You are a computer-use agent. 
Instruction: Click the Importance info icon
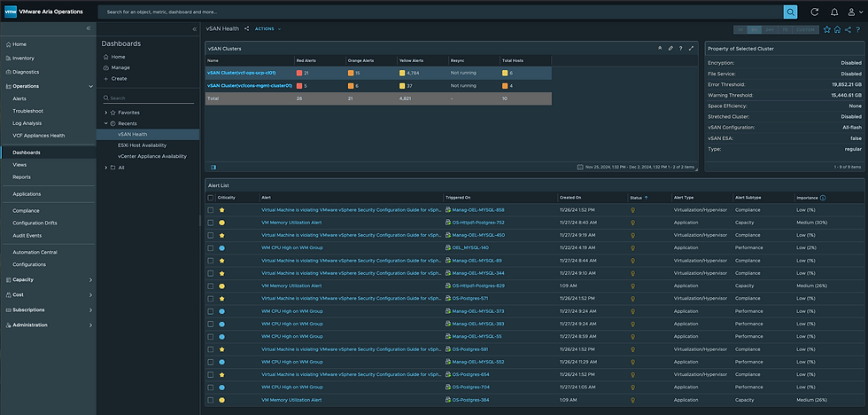pyautogui.click(x=823, y=197)
